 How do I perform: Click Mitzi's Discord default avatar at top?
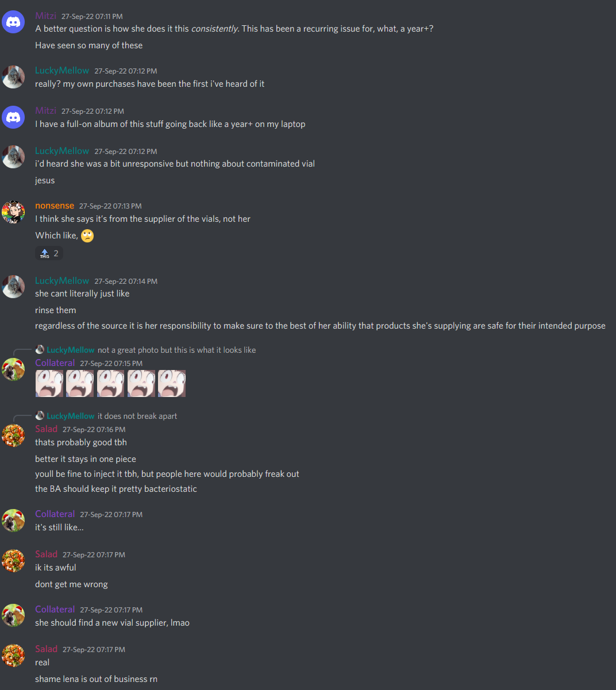(13, 22)
